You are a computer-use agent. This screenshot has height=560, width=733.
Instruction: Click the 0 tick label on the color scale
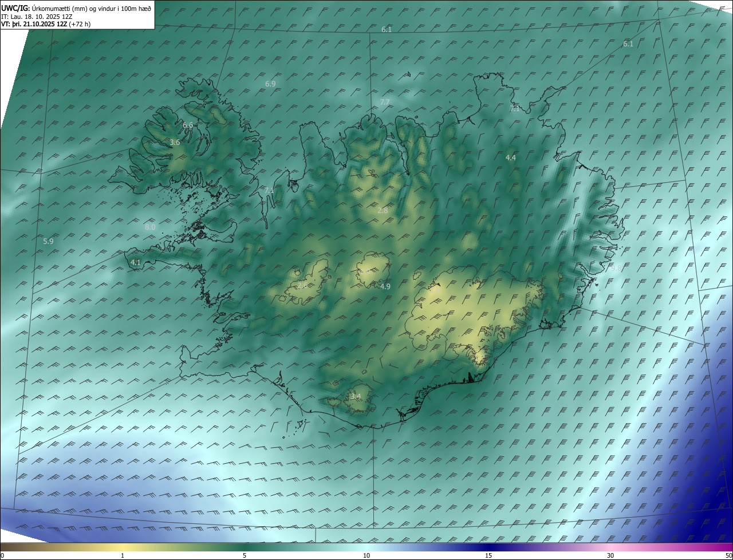click(x=2, y=555)
